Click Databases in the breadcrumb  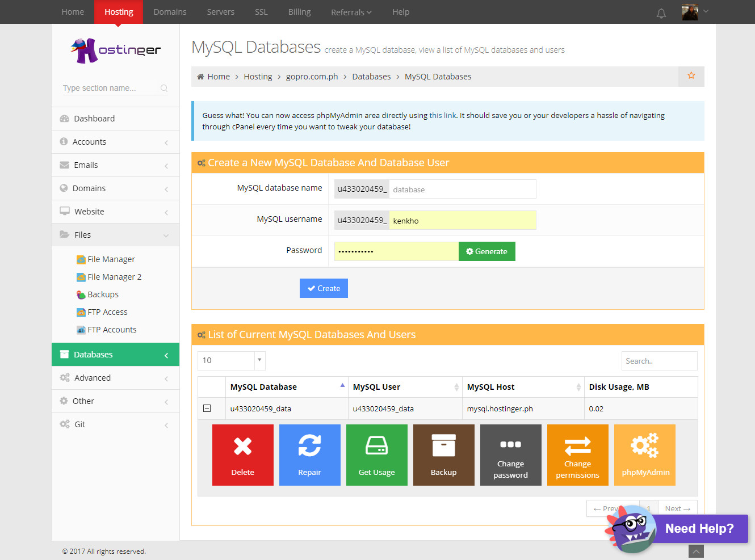coord(371,77)
